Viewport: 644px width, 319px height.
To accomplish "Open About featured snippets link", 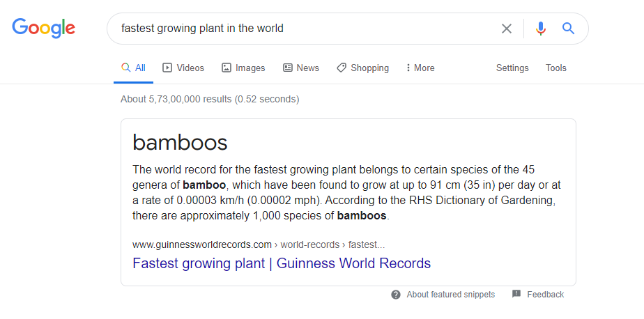I will pyautogui.click(x=450, y=295).
